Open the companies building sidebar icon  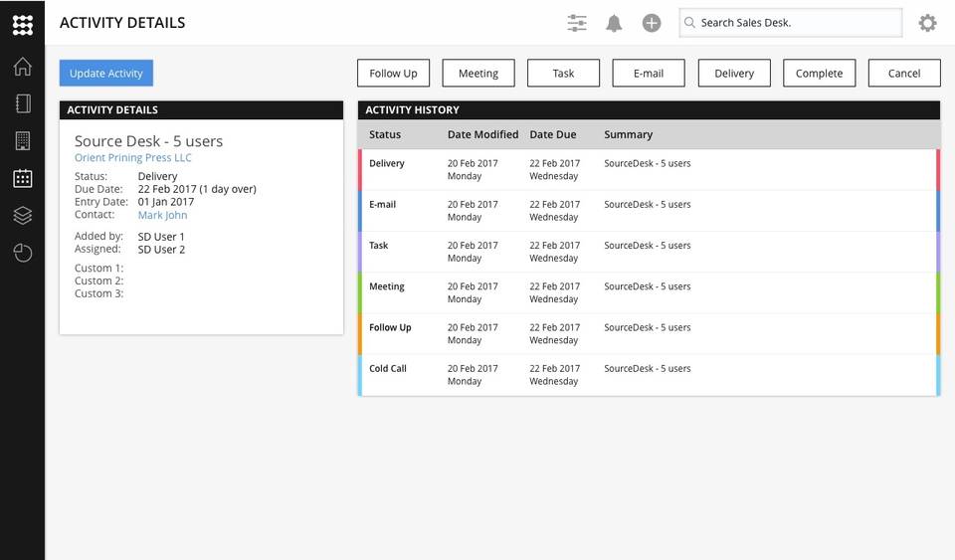[23, 140]
